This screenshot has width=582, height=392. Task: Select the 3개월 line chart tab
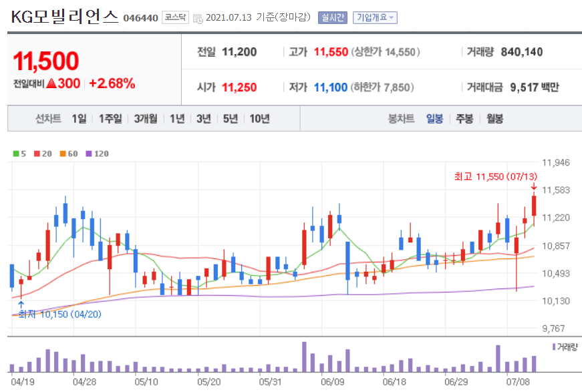(146, 119)
